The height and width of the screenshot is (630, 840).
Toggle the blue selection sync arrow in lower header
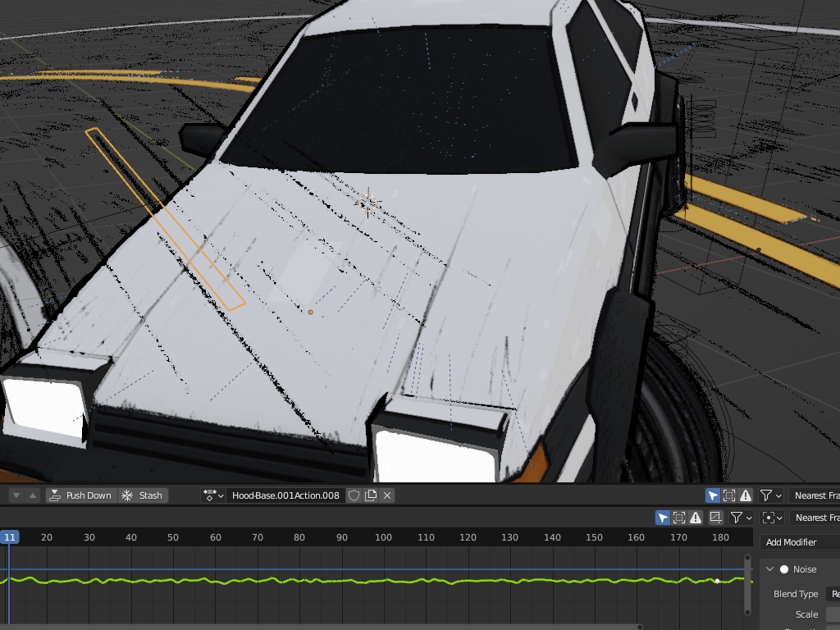coord(713,495)
